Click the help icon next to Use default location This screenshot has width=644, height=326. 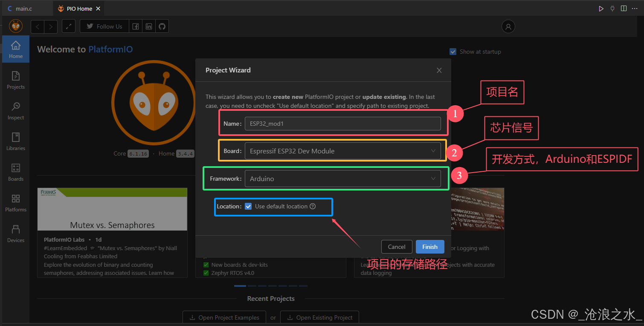[313, 206]
